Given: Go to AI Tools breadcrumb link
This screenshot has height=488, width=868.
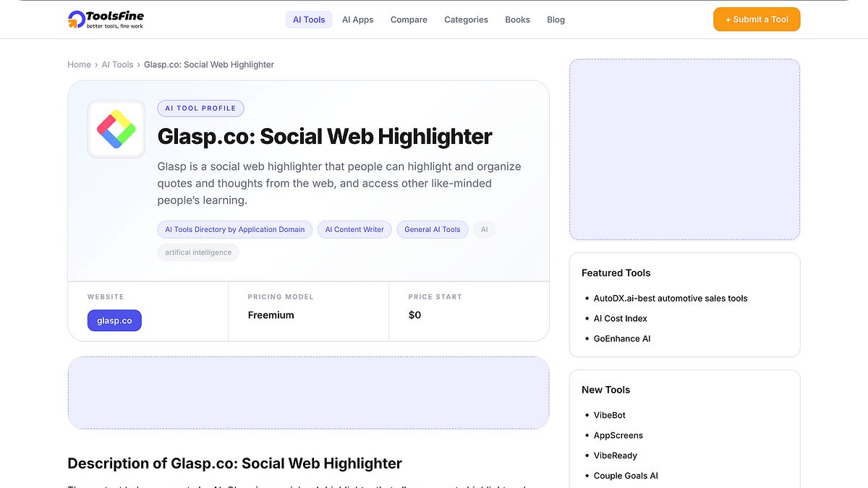Looking at the screenshot, I should click(x=117, y=64).
